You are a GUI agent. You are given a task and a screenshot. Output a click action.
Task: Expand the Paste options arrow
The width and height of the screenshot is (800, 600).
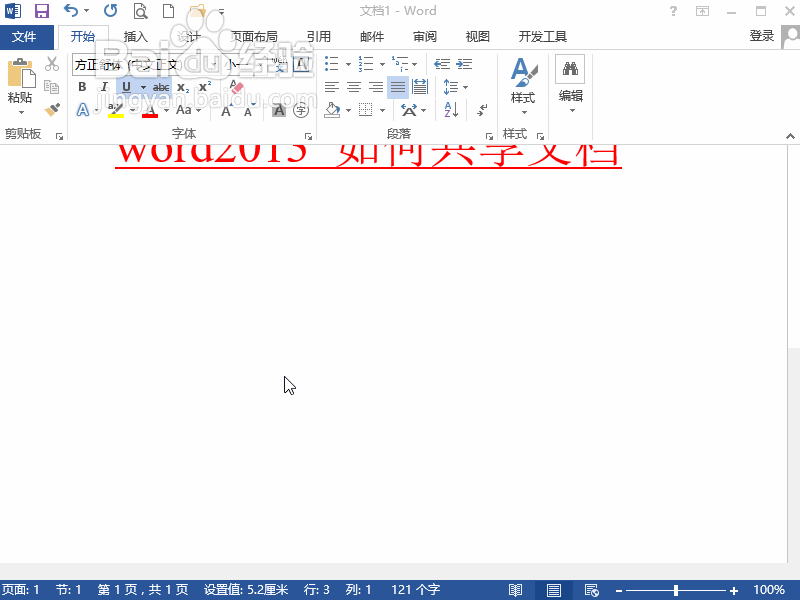[21, 112]
